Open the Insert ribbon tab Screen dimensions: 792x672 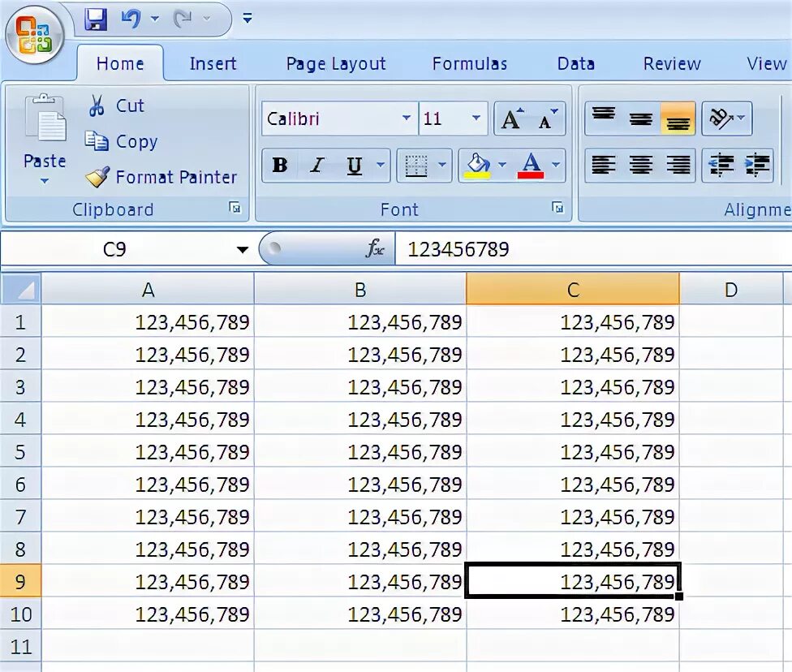point(213,63)
